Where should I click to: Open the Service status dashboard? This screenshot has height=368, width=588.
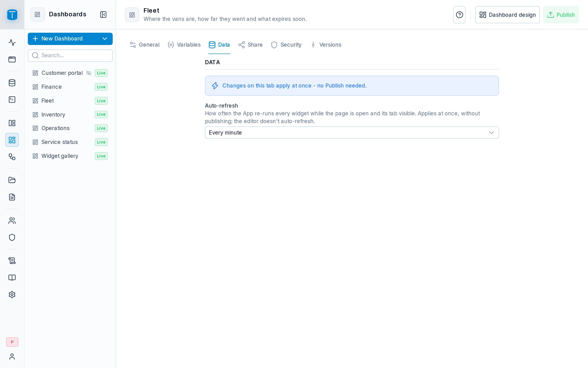pos(70,142)
